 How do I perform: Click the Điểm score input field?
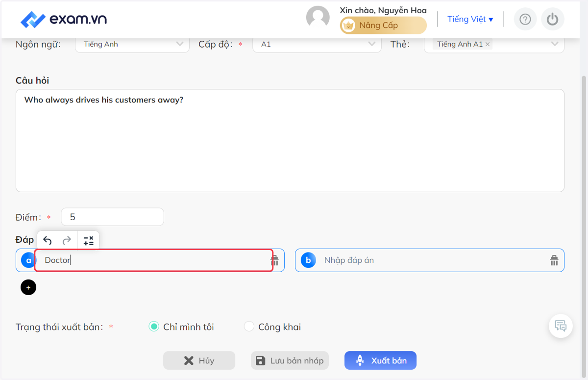tap(112, 217)
